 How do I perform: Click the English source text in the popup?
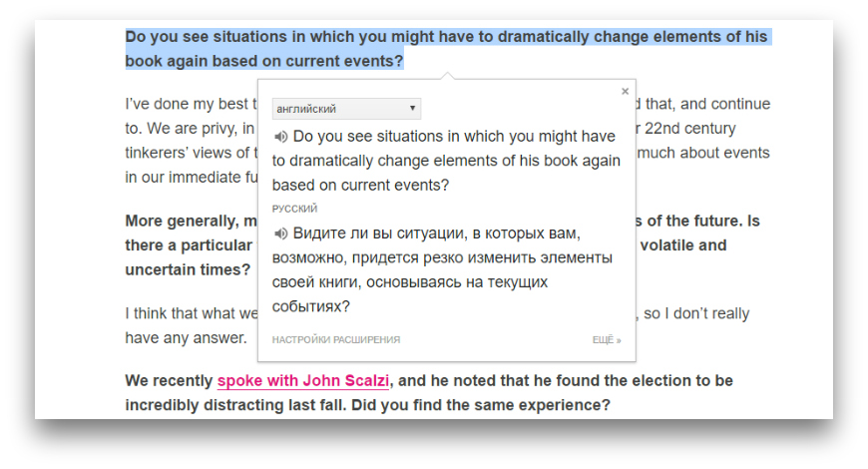[x=446, y=161]
